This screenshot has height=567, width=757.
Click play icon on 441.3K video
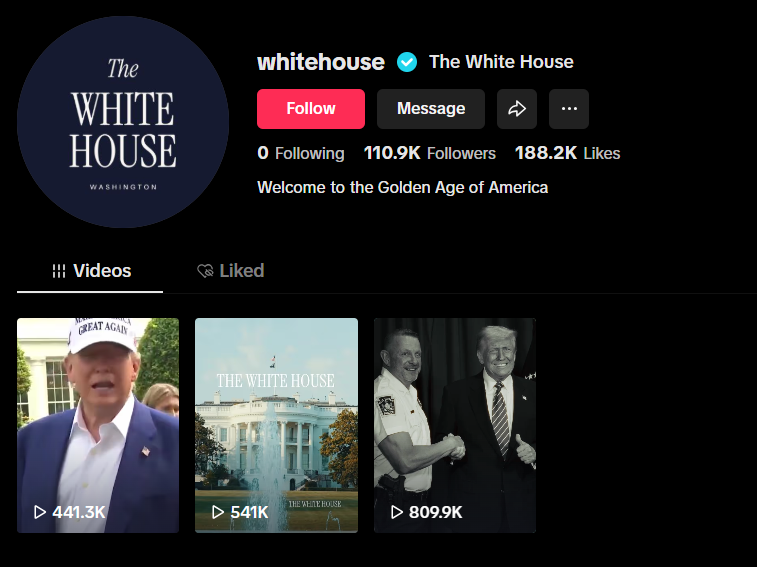click(40, 512)
